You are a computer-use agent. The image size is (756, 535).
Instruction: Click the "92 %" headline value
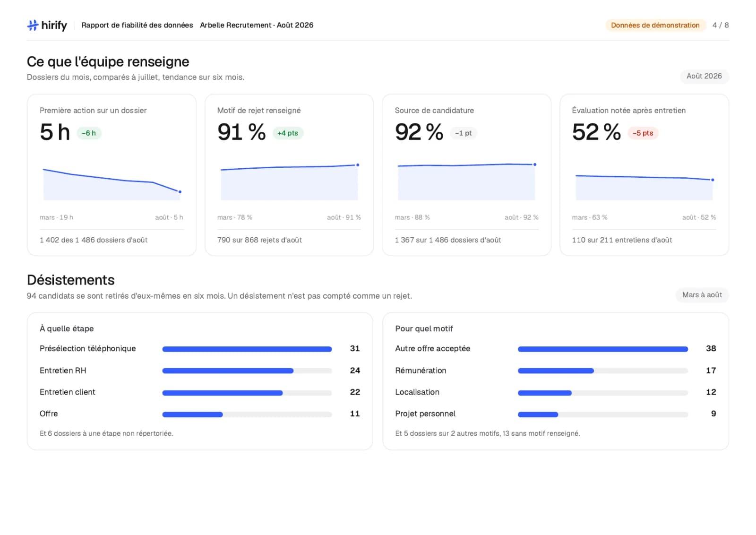[419, 132]
